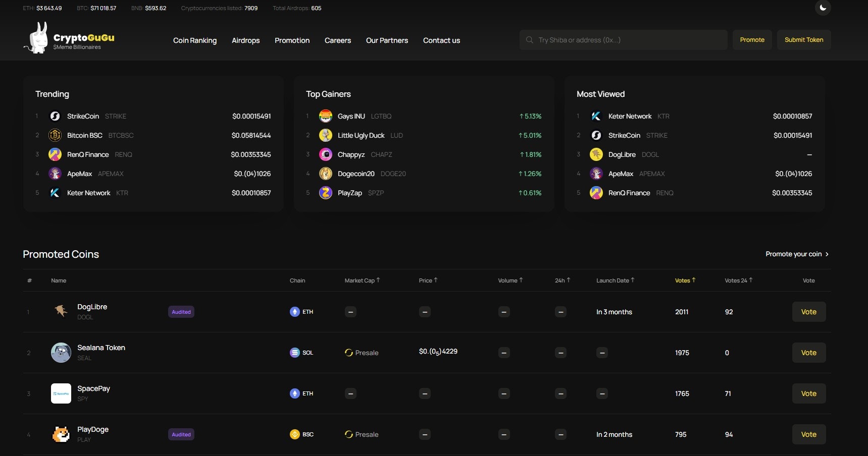This screenshot has height=456, width=868.
Task: Sort table by Volume
Action: [510, 280]
